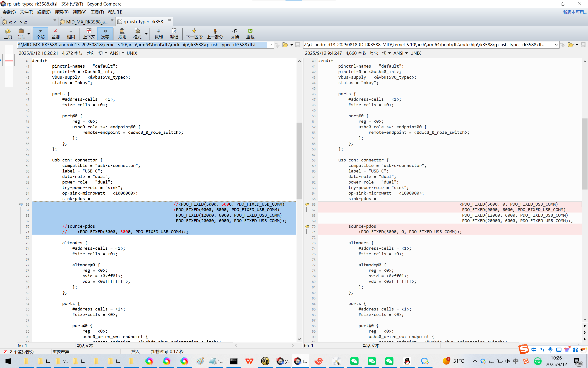588x368 pixels.
Task: Toggle the Minor (次要) differences button
Action: tap(105, 34)
